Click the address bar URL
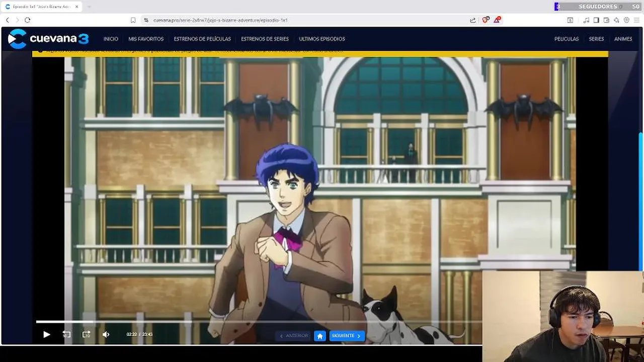 pyautogui.click(x=220, y=20)
